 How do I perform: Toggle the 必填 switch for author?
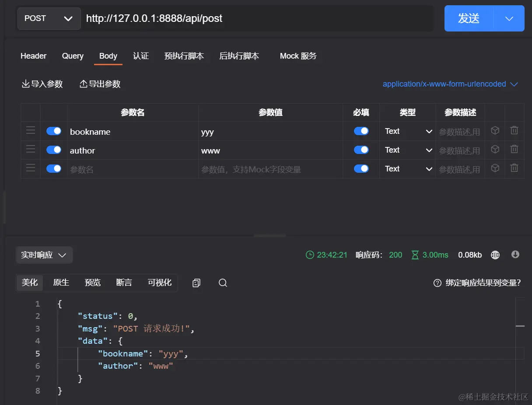pyautogui.click(x=361, y=150)
